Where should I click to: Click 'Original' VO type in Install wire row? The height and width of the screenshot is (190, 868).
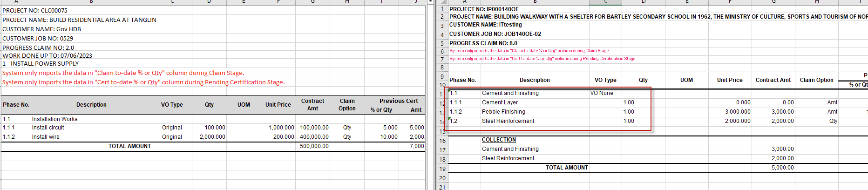point(172,137)
